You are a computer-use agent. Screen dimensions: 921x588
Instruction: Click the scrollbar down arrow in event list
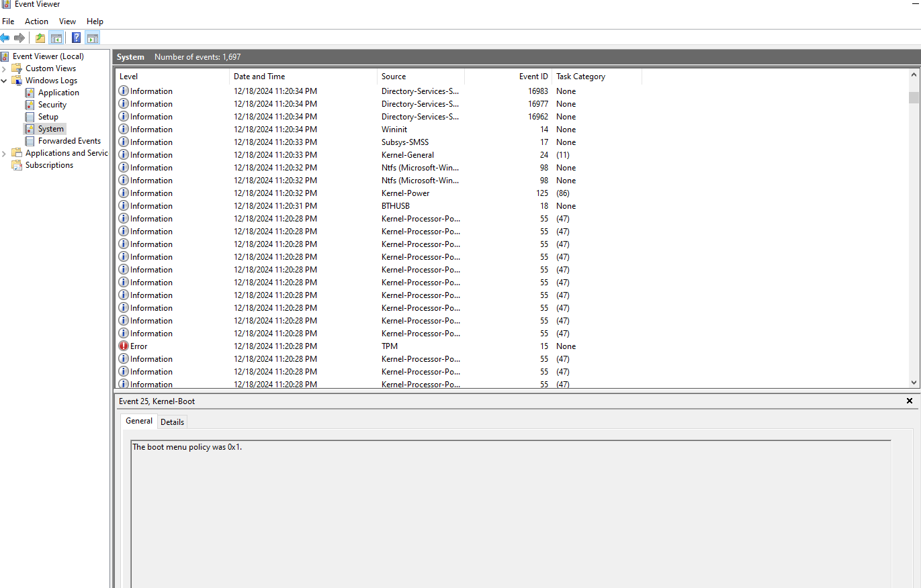(915, 382)
